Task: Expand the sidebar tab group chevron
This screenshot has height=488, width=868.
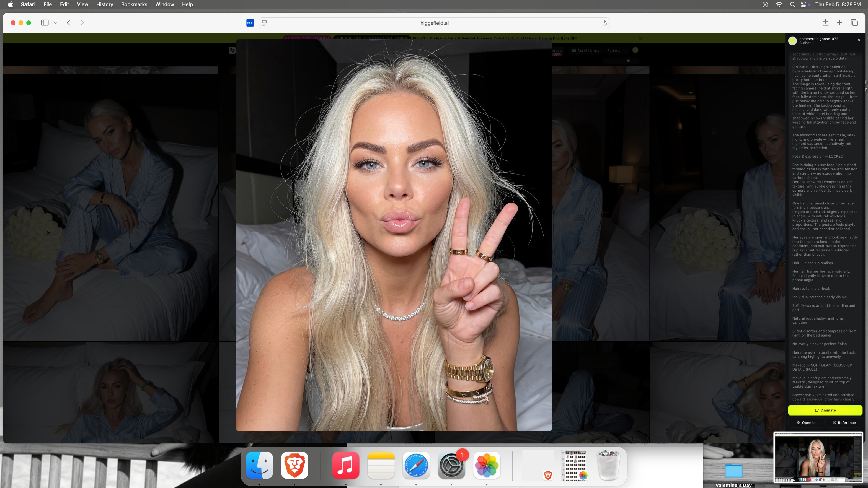Action: point(55,23)
